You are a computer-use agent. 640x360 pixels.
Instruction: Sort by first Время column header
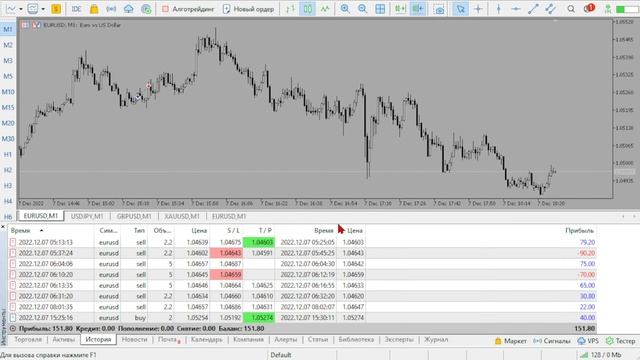20,231
